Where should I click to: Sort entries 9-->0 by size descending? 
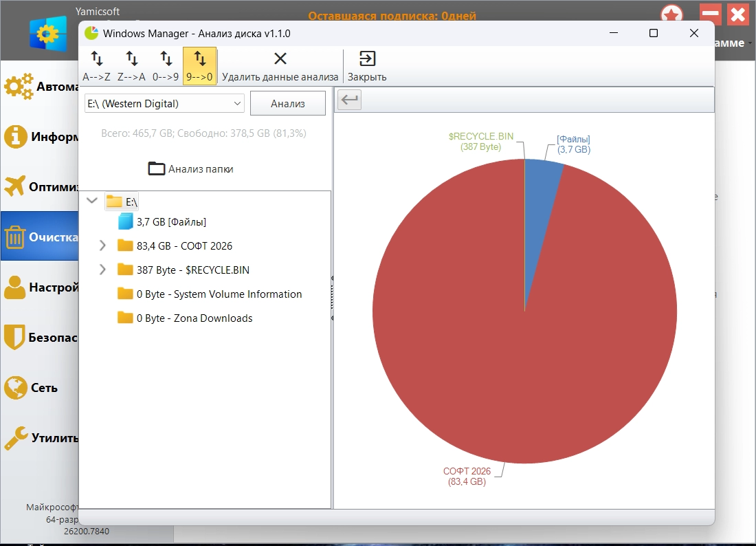point(199,66)
